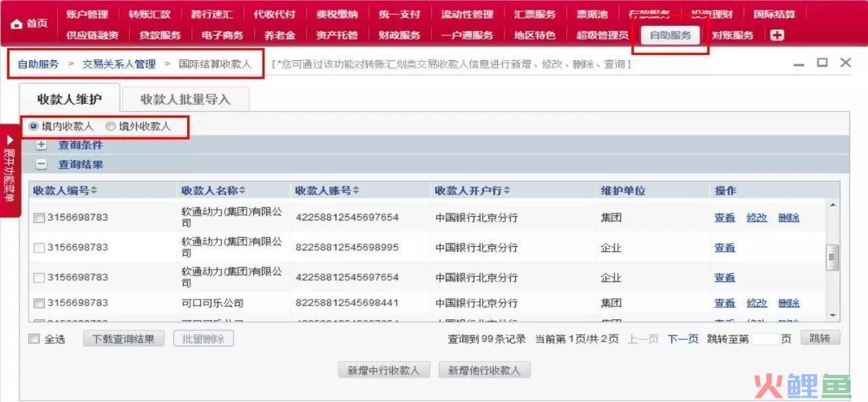Sort by 收款人编号 column arrows
The width and height of the screenshot is (868, 402).
(x=94, y=191)
